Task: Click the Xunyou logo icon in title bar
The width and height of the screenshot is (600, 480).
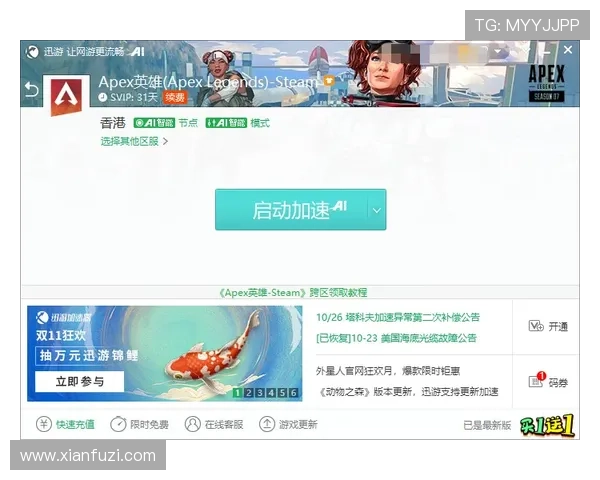Action: click(x=32, y=51)
